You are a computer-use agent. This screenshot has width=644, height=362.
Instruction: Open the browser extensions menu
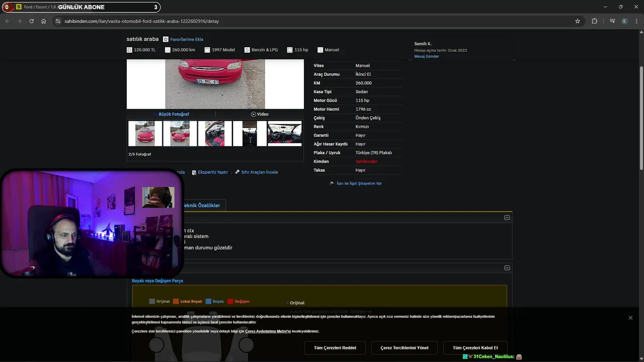click(x=594, y=21)
